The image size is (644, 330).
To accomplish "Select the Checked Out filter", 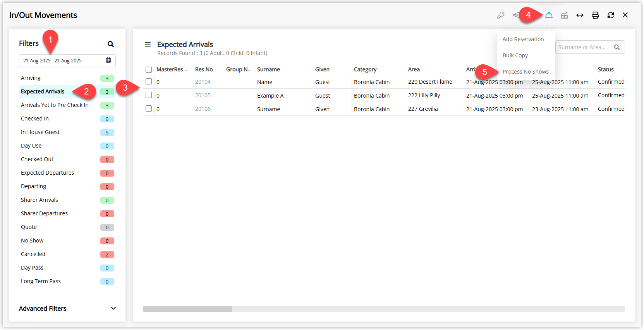I will pyautogui.click(x=67, y=159).
